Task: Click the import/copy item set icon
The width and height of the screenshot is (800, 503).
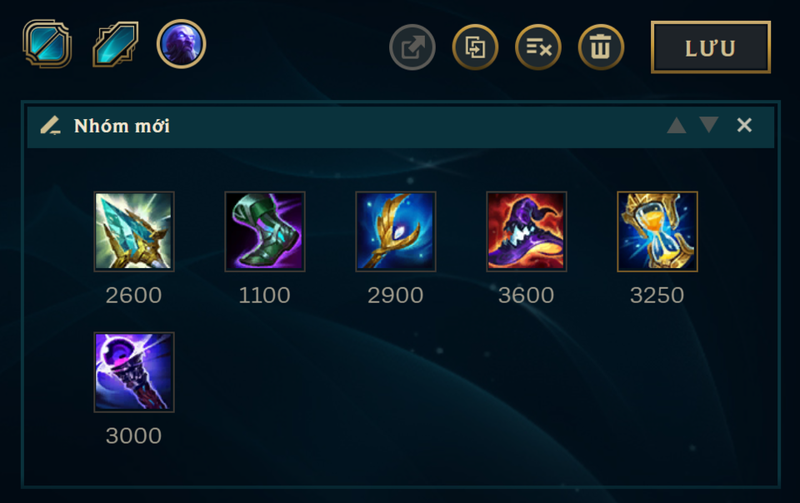Action: click(x=475, y=47)
